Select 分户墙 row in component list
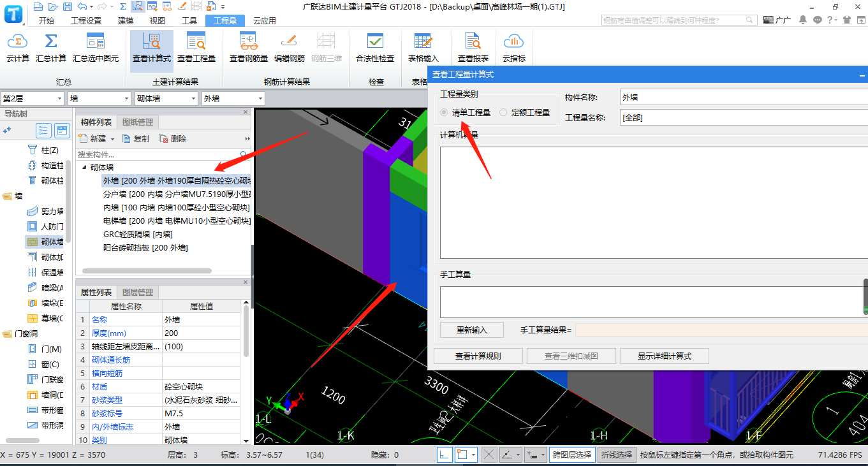The height and width of the screenshot is (466, 868). click(x=177, y=194)
